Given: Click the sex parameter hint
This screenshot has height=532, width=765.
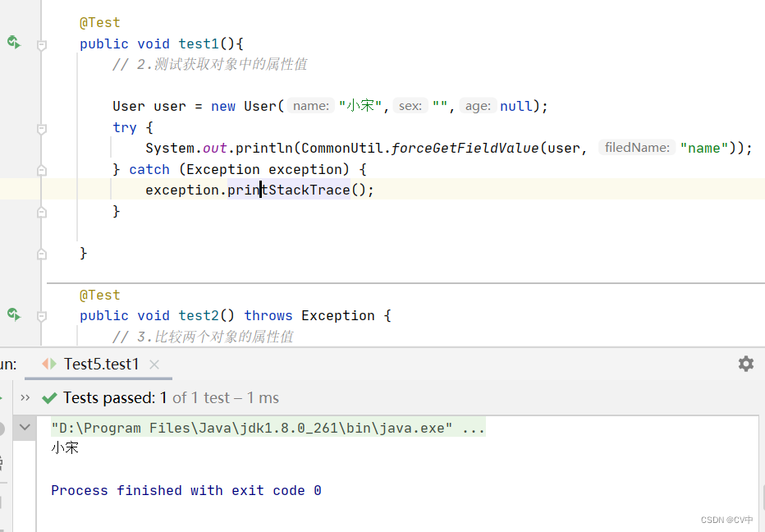Looking at the screenshot, I should click(x=410, y=106).
